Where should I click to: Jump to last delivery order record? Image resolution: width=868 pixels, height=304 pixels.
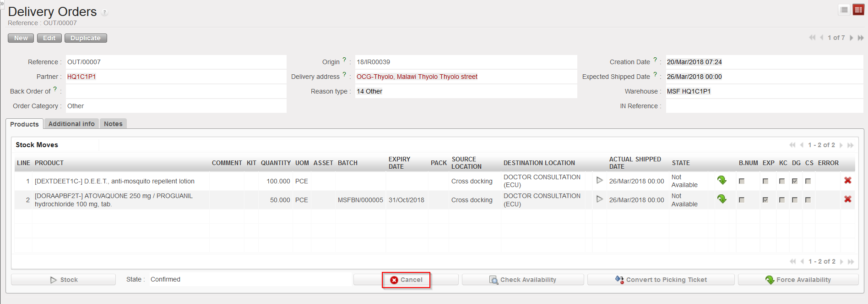861,38
